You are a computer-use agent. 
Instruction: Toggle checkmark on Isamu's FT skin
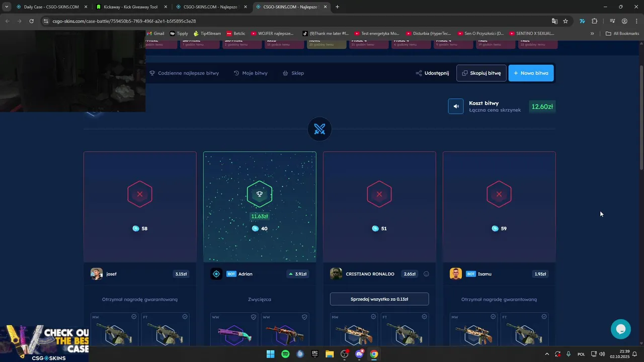[544, 317]
